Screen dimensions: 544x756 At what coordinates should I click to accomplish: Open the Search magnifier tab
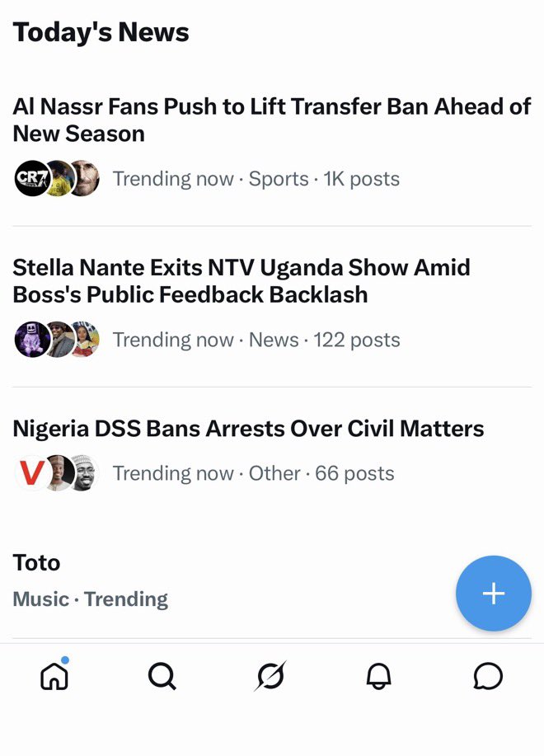(162, 676)
